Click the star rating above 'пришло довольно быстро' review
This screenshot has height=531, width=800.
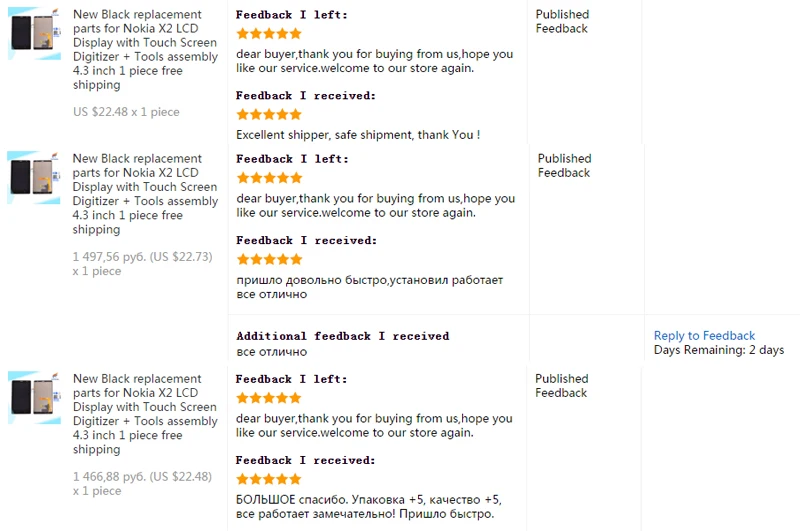269,260
